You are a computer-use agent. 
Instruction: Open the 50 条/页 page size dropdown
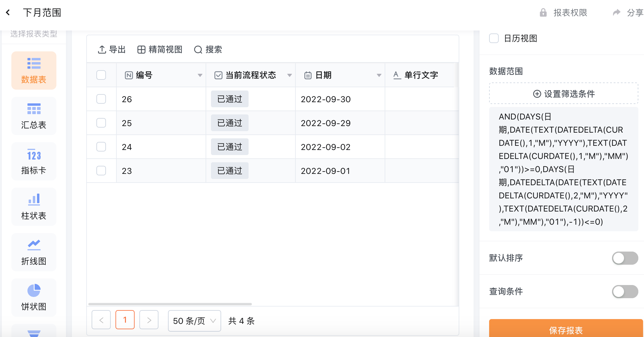(195, 321)
